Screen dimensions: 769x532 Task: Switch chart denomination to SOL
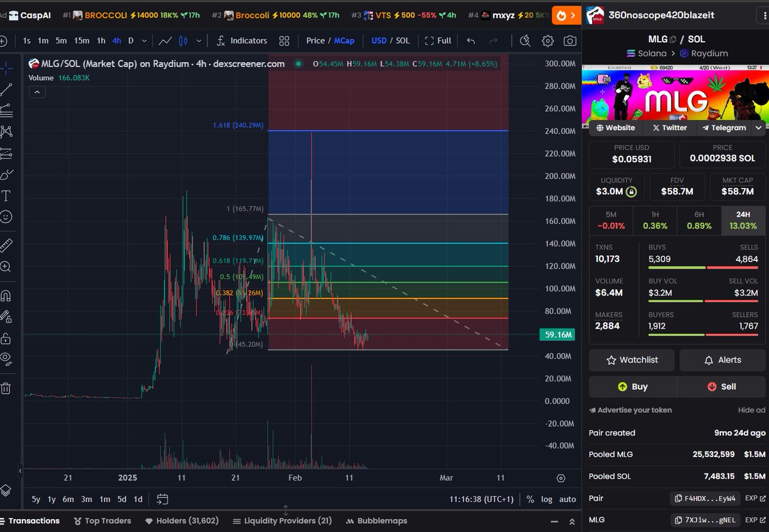(x=402, y=40)
